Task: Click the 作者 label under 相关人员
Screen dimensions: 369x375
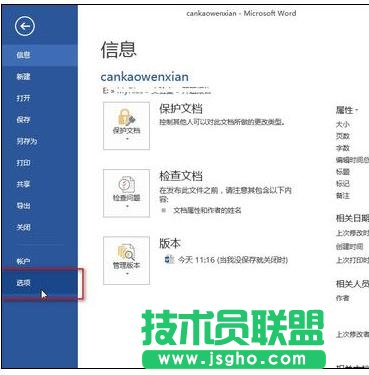Action: pyautogui.click(x=343, y=298)
